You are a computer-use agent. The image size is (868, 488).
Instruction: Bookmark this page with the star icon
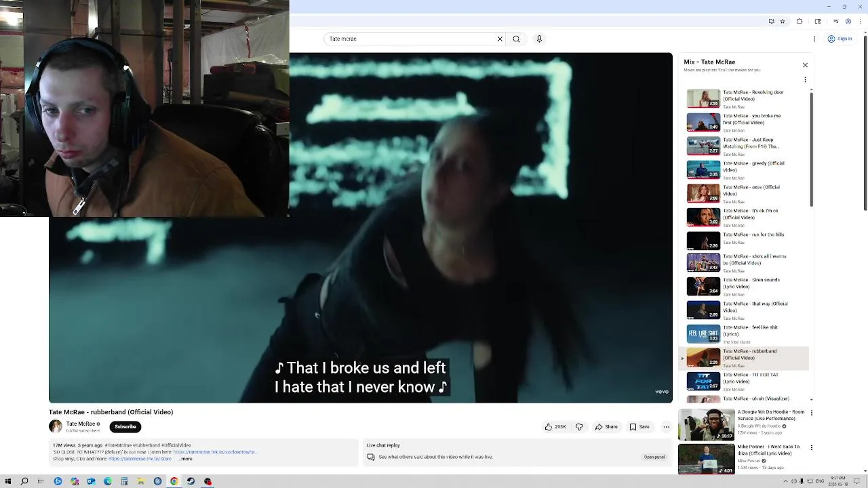click(x=783, y=21)
